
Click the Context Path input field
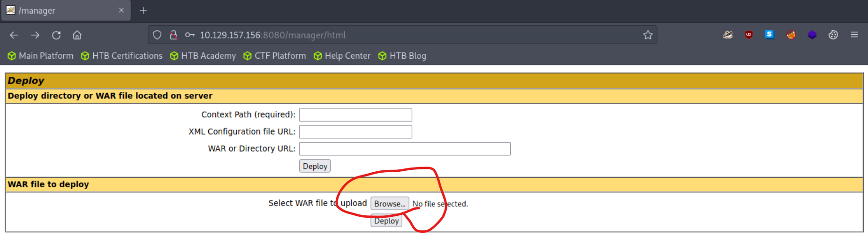click(355, 115)
